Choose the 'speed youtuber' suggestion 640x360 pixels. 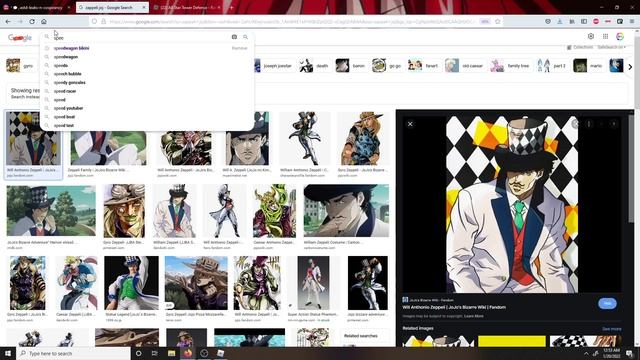click(68, 108)
